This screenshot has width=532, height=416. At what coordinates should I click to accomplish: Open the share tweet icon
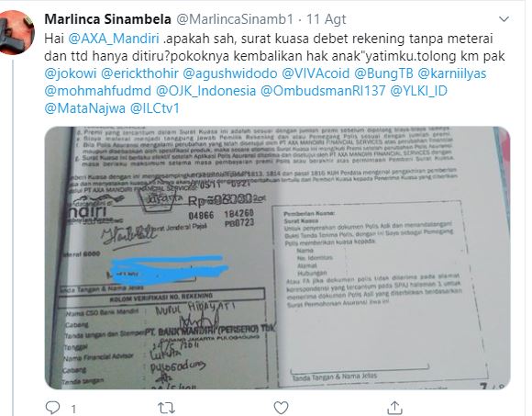tap(394, 408)
